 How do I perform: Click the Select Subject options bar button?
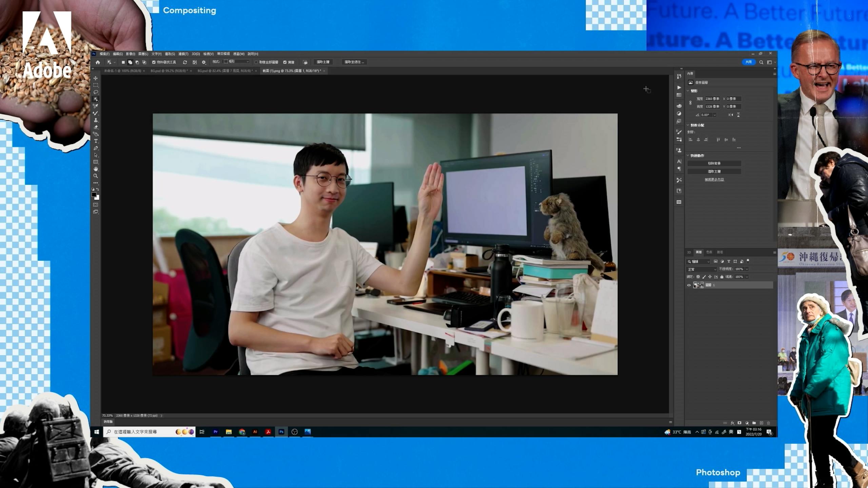pyautogui.click(x=323, y=62)
